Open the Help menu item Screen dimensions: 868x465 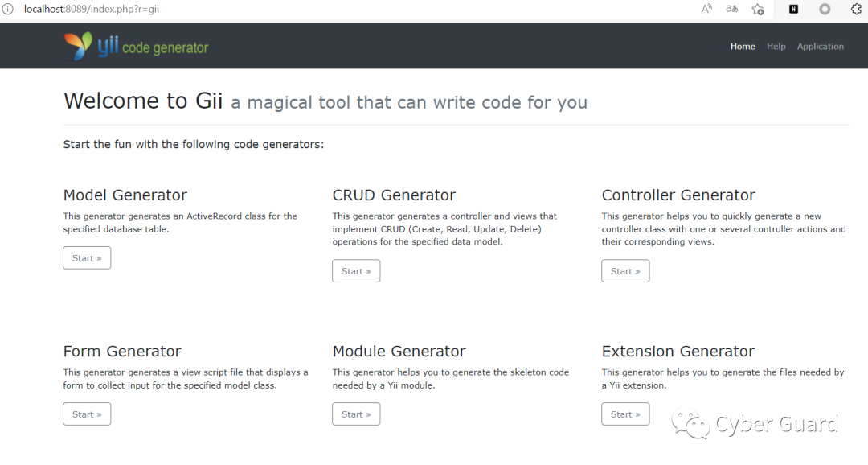pos(776,47)
